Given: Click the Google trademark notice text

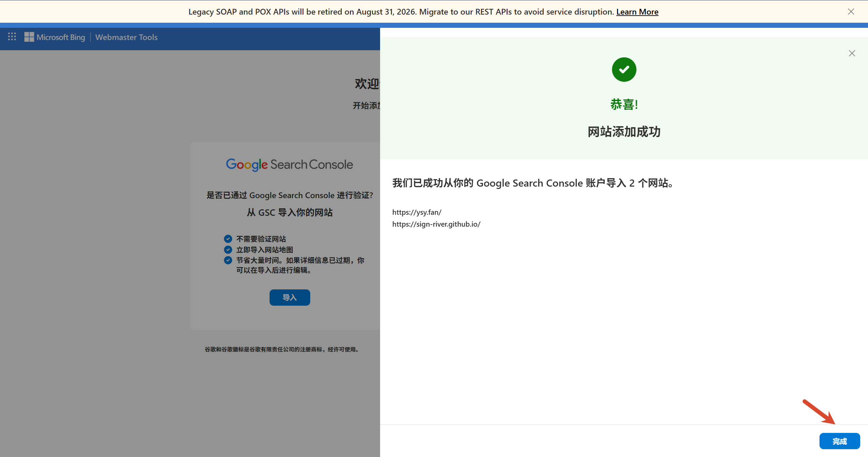Looking at the screenshot, I should pos(282,349).
